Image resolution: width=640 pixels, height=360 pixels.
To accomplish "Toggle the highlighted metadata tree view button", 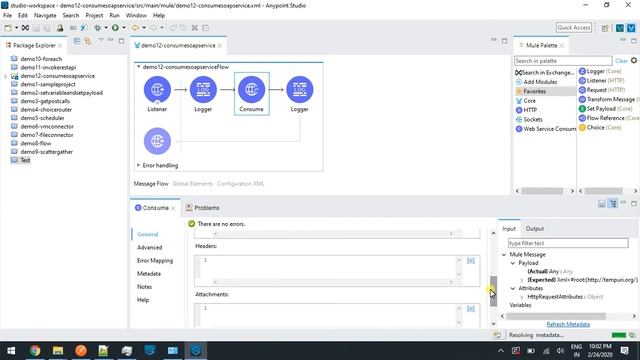I will 613,204.
